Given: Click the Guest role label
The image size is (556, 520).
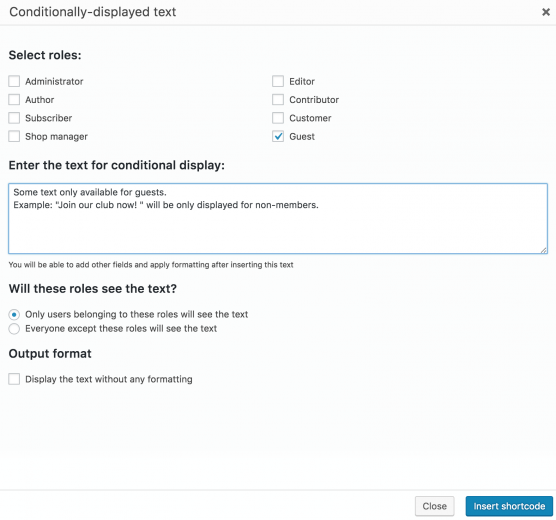Looking at the screenshot, I should tap(302, 137).
